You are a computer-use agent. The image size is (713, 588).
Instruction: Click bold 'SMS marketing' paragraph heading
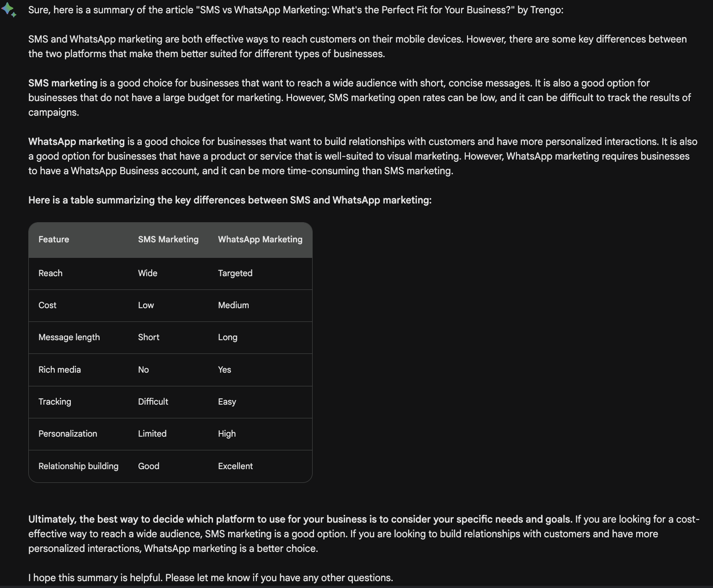click(x=63, y=83)
